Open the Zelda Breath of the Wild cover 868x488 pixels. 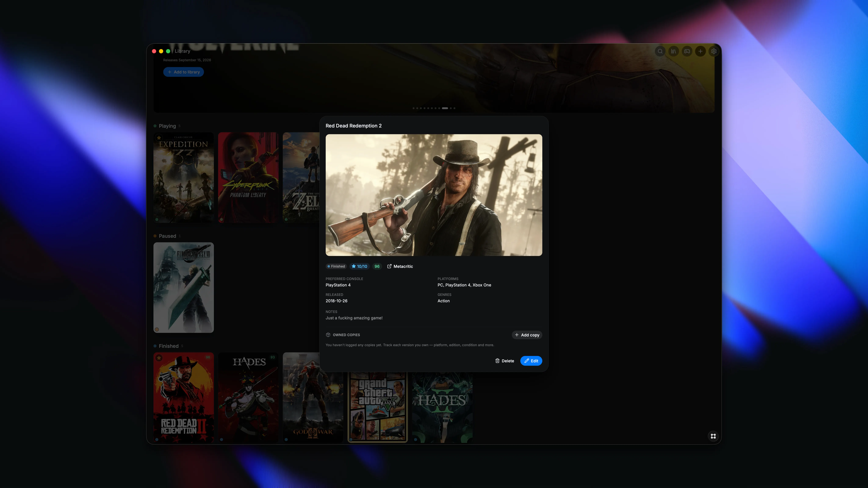point(301,178)
